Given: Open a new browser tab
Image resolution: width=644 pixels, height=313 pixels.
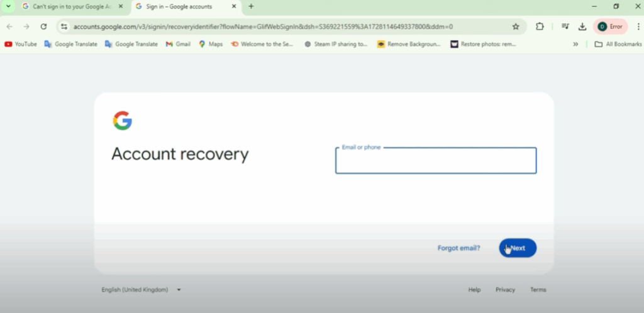Looking at the screenshot, I should 251,6.
